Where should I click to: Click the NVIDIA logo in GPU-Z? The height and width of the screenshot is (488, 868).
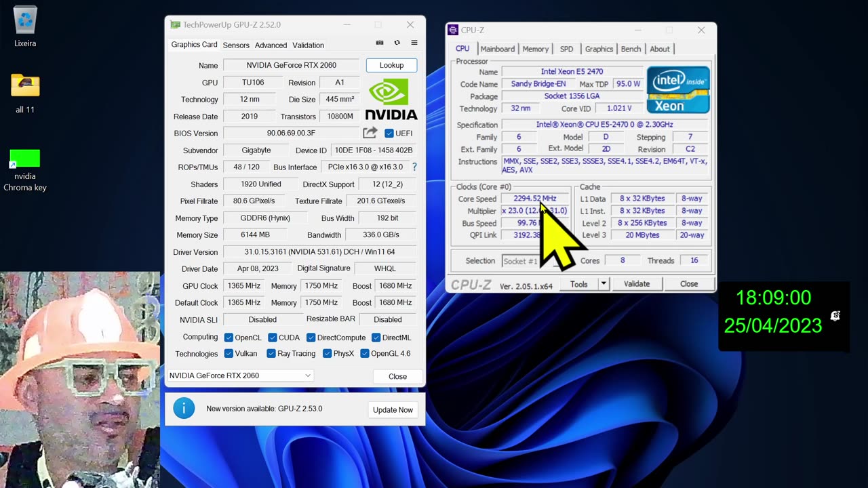[x=391, y=99]
